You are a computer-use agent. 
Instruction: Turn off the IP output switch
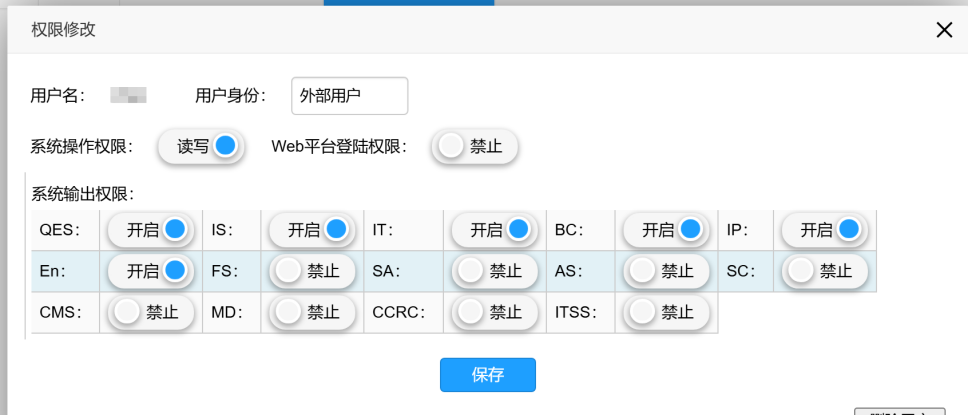click(825, 230)
